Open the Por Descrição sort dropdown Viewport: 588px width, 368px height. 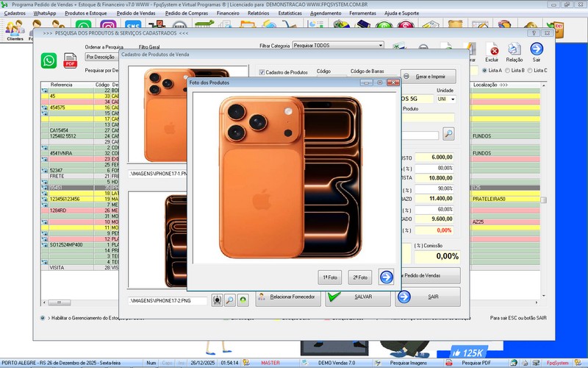point(100,57)
